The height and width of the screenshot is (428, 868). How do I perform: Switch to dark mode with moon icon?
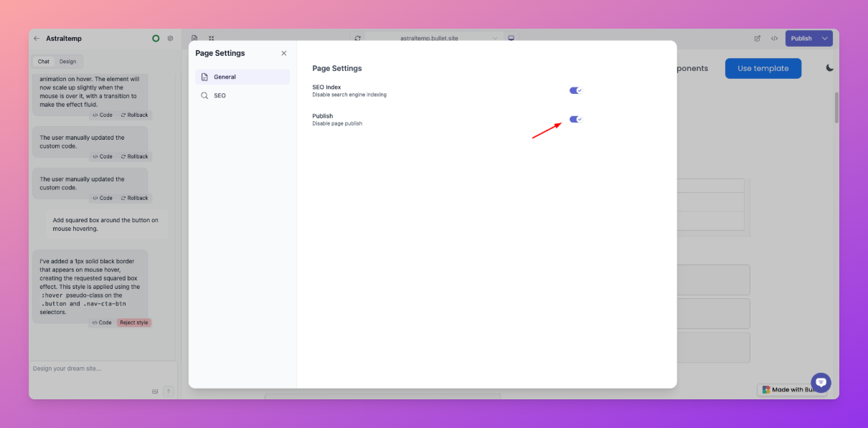tap(830, 68)
